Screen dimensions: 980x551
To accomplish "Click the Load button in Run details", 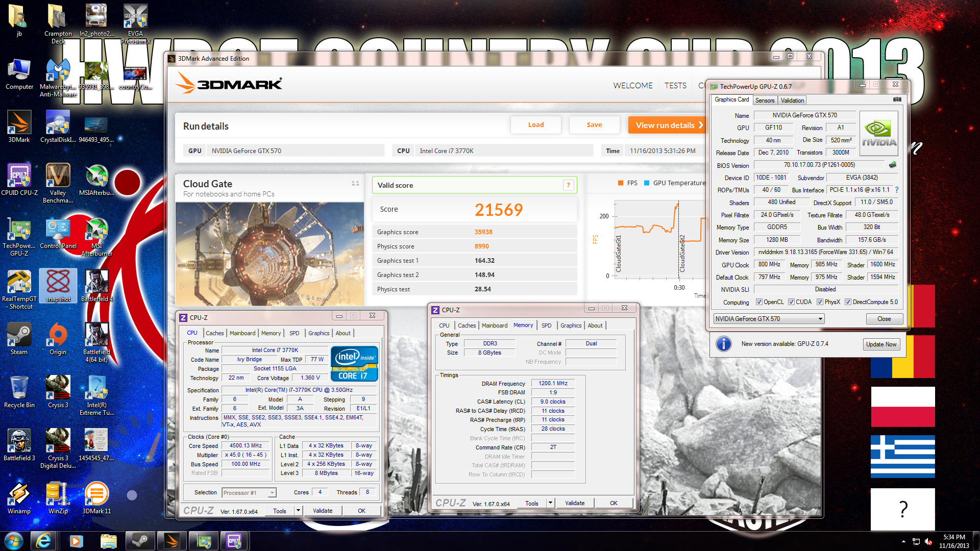I will coord(536,125).
